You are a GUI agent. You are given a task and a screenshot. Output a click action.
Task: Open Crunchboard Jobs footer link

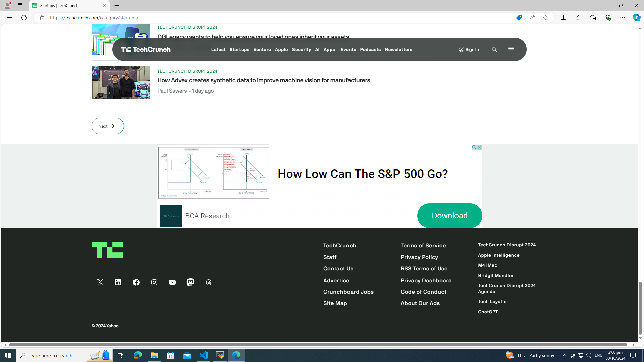tap(348, 292)
